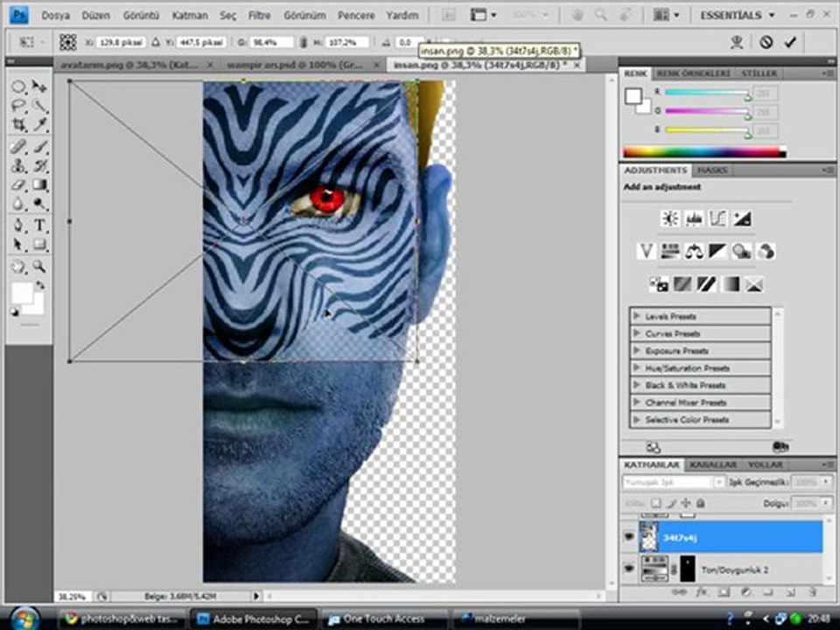Select the Move tool
The width and height of the screenshot is (840, 630).
point(39,87)
